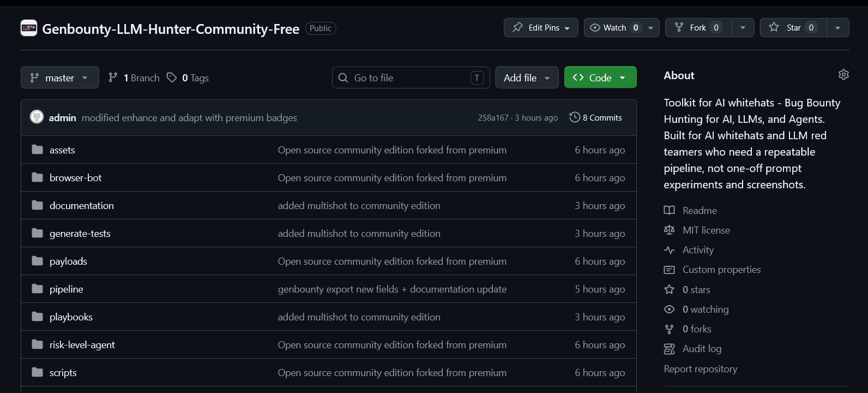Click the pipeline folder icon
Screen dimensions: 868x393
click(37, 289)
